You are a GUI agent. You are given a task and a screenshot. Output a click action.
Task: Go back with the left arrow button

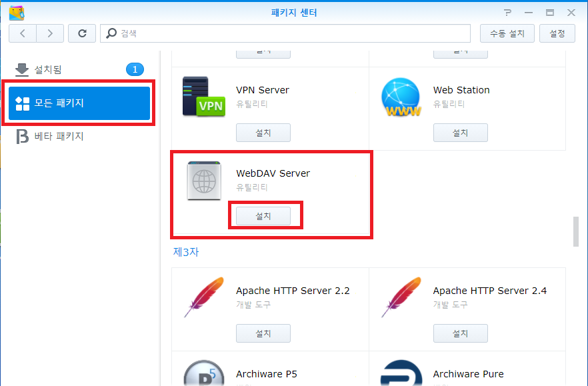(23, 33)
